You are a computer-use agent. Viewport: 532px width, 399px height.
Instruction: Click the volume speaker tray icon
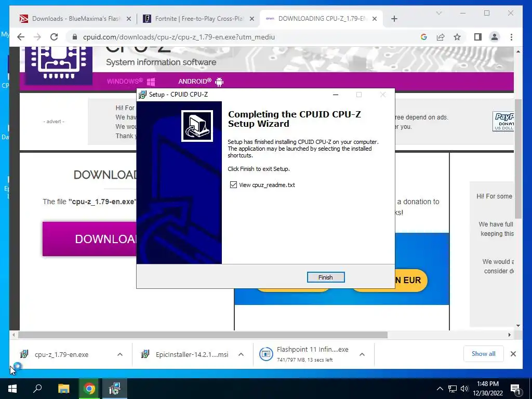[x=464, y=389]
